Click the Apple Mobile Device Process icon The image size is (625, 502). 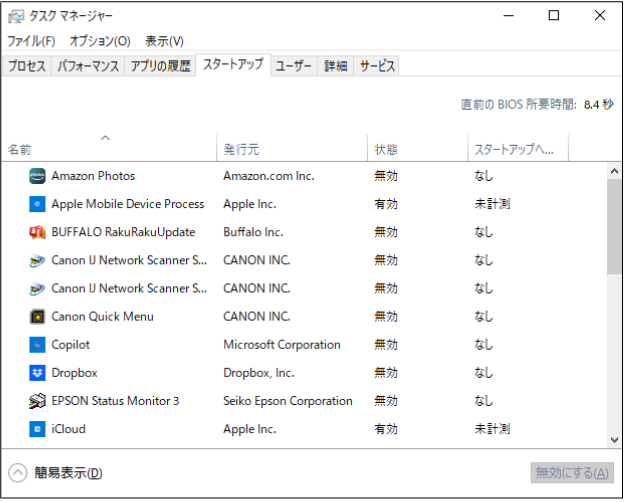click(37, 204)
